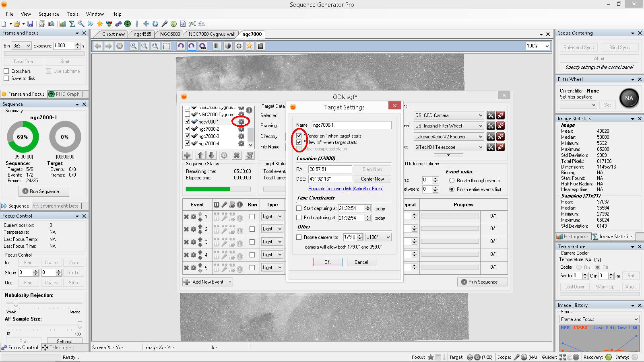This screenshot has width=644, height=362.
Task: Uncheck the ngc7000-2 target checkbox
Action: [187, 129]
